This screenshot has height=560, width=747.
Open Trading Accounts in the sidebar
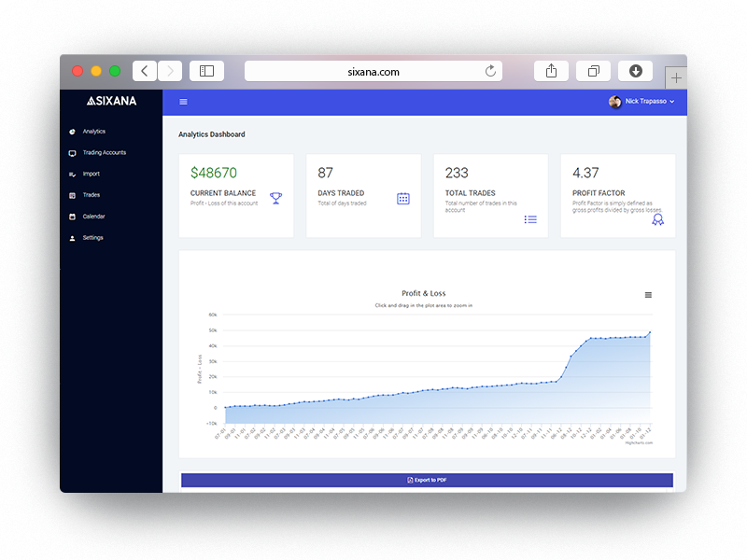105,153
